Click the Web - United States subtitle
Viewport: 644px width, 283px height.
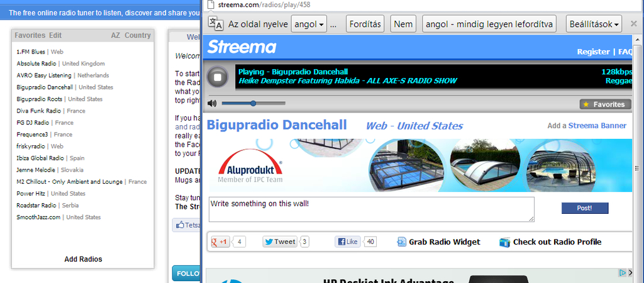414,126
